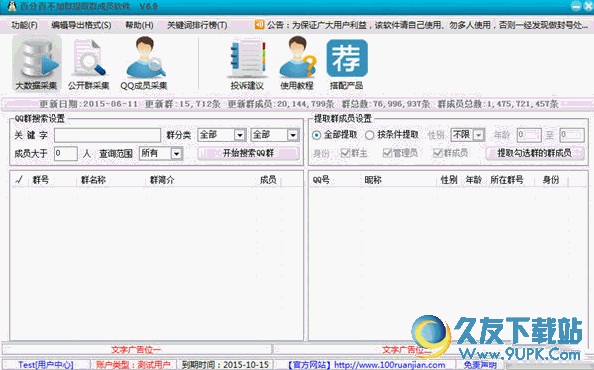Minimize the window from the title bar
594x370 pixels.
pyautogui.click(x=576, y=6)
